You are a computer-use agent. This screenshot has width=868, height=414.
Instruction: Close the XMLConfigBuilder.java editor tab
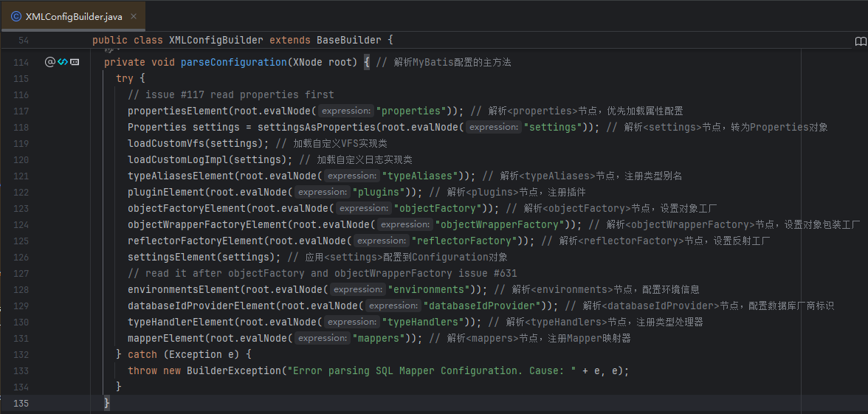pos(133,16)
